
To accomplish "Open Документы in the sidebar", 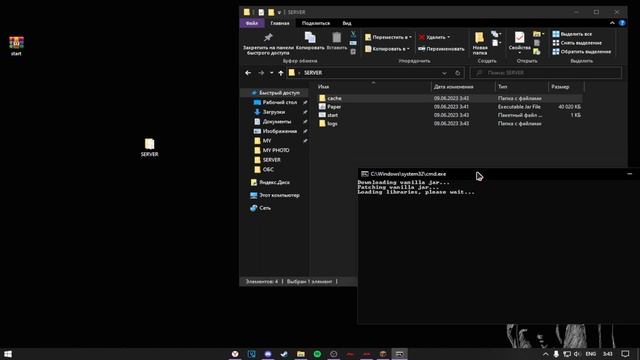I will point(277,122).
